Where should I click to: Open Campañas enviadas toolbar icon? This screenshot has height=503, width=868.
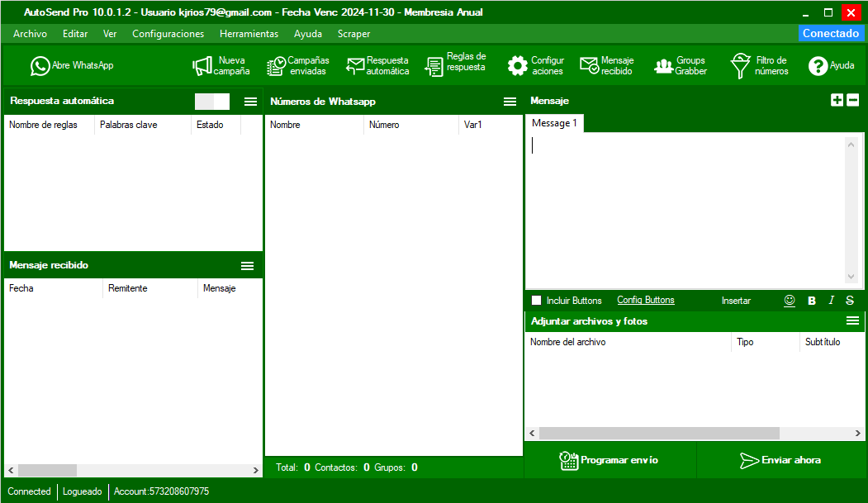(x=276, y=66)
